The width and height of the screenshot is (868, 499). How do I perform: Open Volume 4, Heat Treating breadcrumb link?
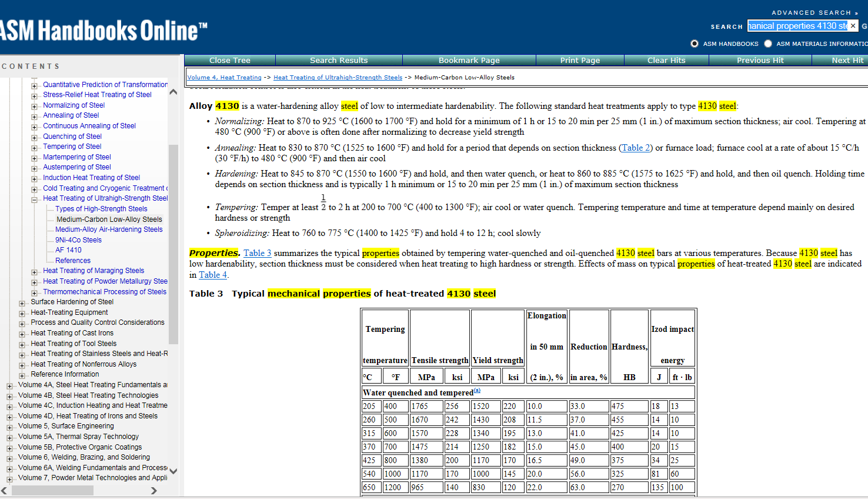[224, 77]
